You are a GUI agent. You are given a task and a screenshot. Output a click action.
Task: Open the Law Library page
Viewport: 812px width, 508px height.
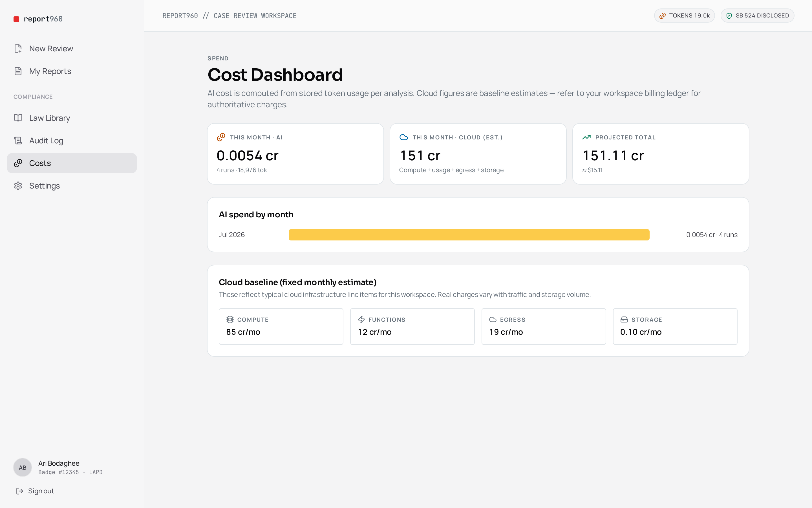pos(72,118)
